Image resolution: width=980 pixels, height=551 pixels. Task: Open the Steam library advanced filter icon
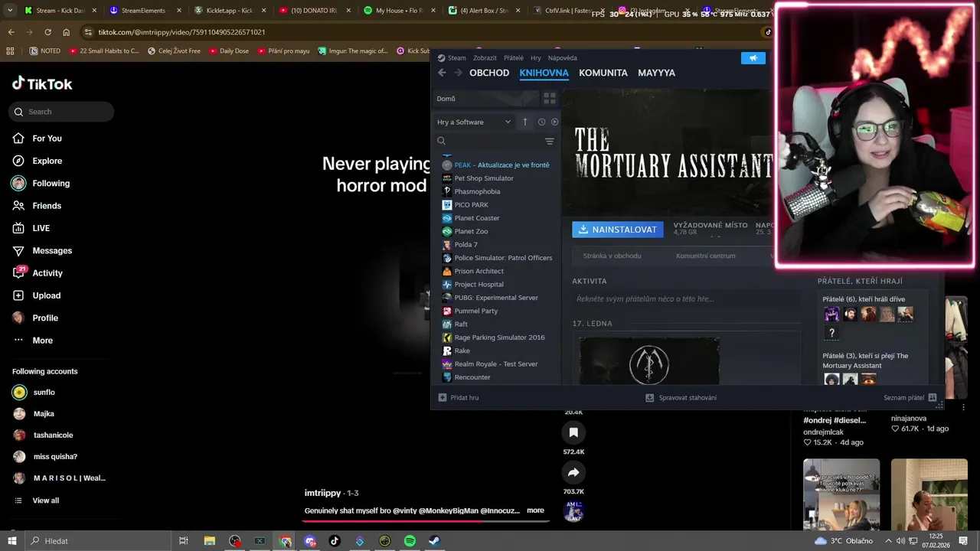click(549, 141)
